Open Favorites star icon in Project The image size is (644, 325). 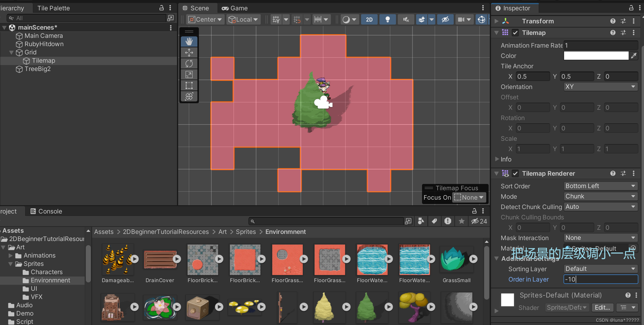461,221
